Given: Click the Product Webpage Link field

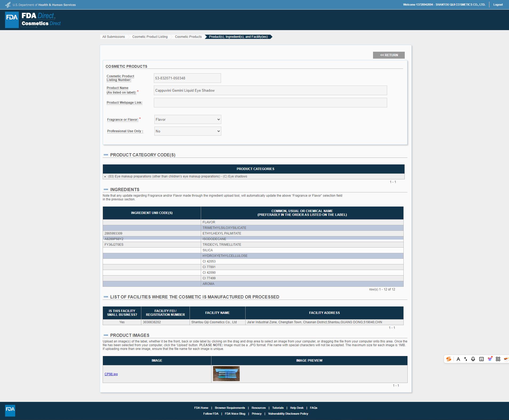Looking at the screenshot, I should pos(270,103).
